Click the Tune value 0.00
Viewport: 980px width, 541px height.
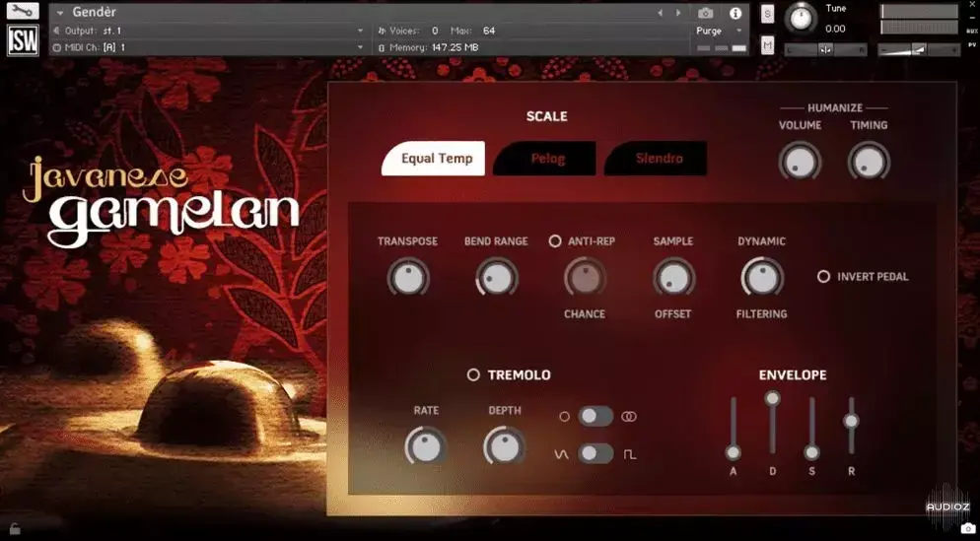click(x=835, y=29)
